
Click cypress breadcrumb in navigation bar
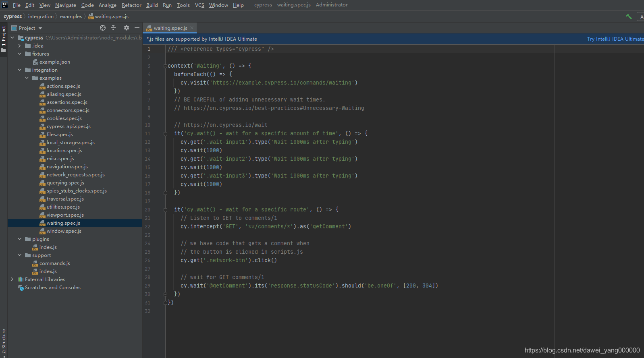pyautogui.click(x=12, y=17)
